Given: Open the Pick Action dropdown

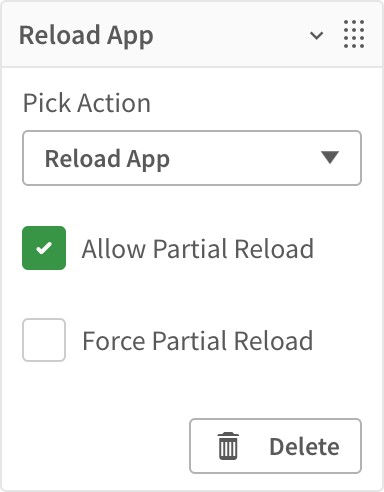Looking at the screenshot, I should pos(192,158).
